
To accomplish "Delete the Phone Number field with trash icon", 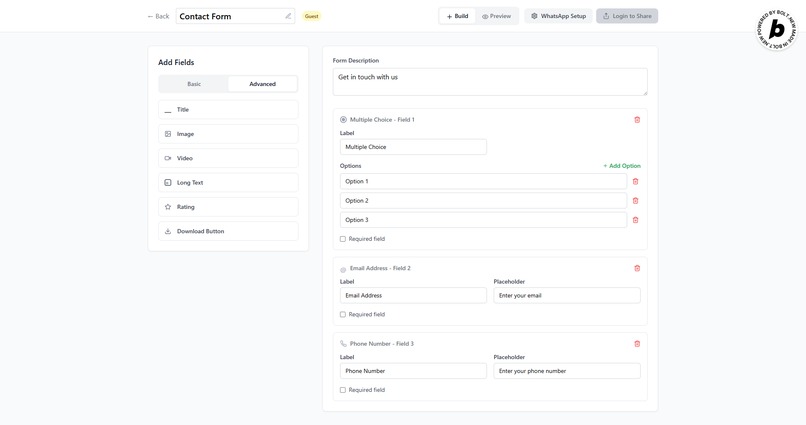I will [637, 344].
